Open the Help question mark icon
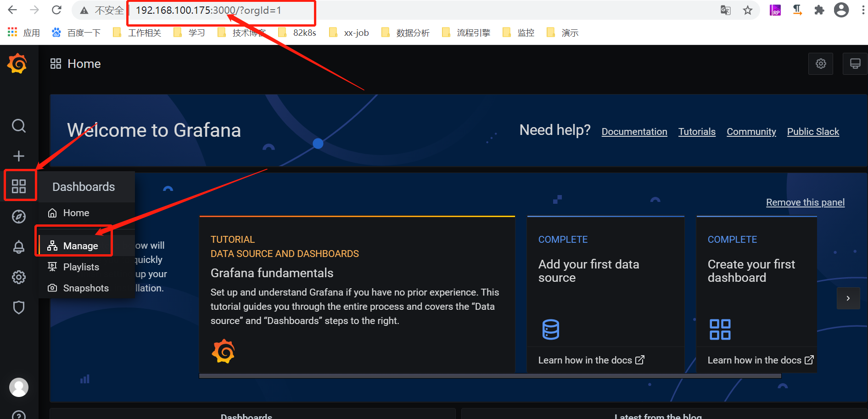868x419 pixels. click(x=19, y=416)
